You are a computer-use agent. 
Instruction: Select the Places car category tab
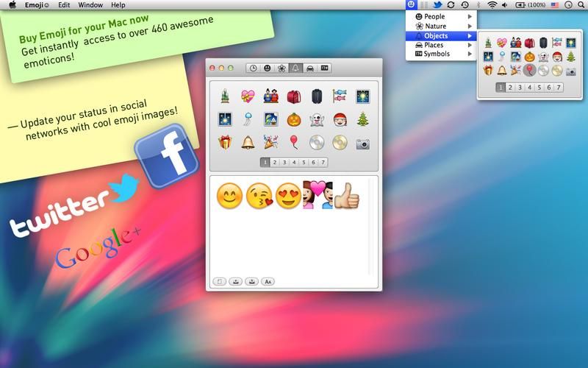pos(311,68)
